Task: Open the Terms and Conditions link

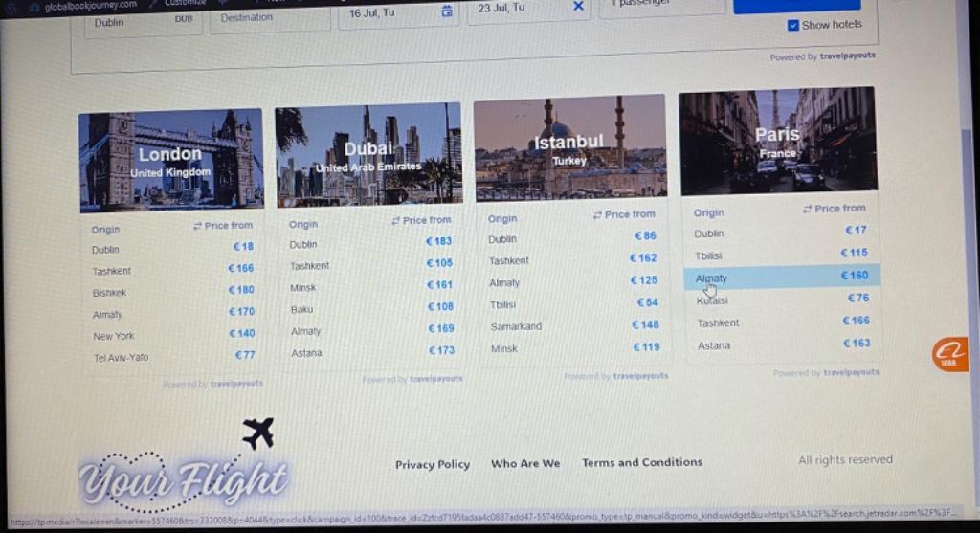Action: pos(642,462)
